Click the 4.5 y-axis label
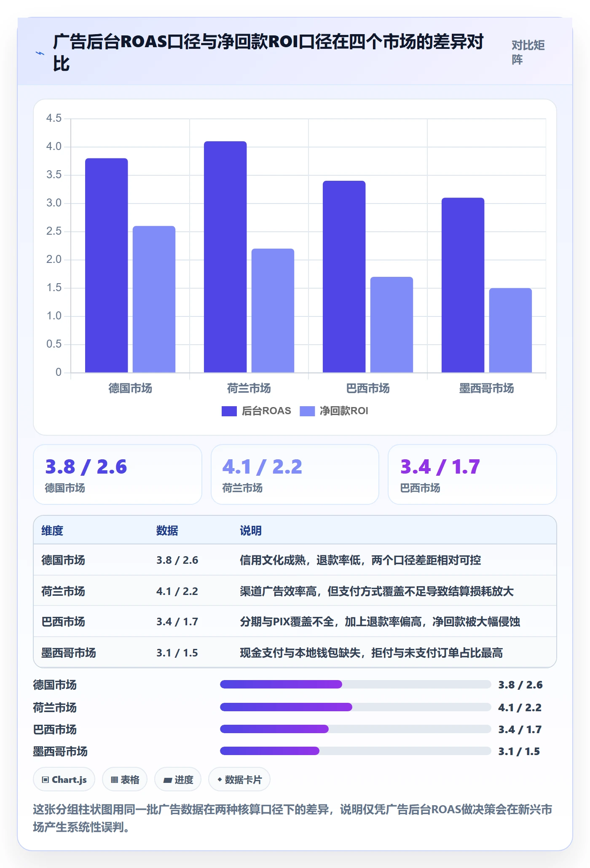Viewport: 590px width, 868px height. pyautogui.click(x=54, y=118)
